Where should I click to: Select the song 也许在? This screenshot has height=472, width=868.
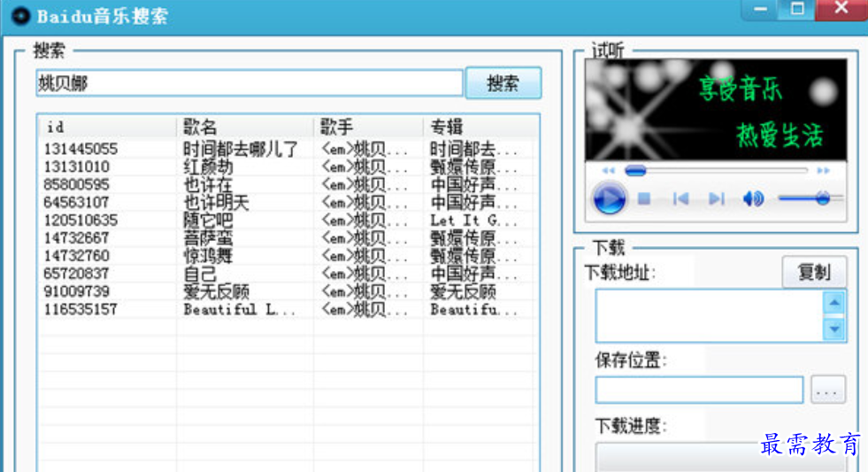click(x=208, y=184)
